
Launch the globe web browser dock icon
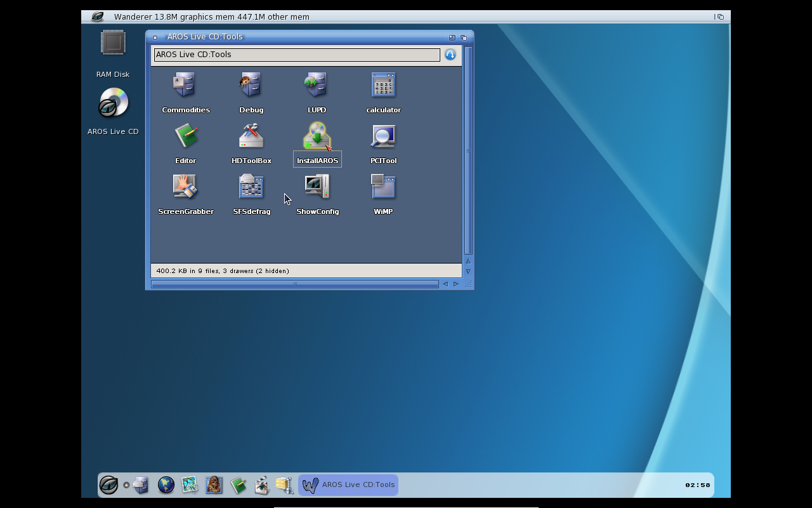[166, 485]
